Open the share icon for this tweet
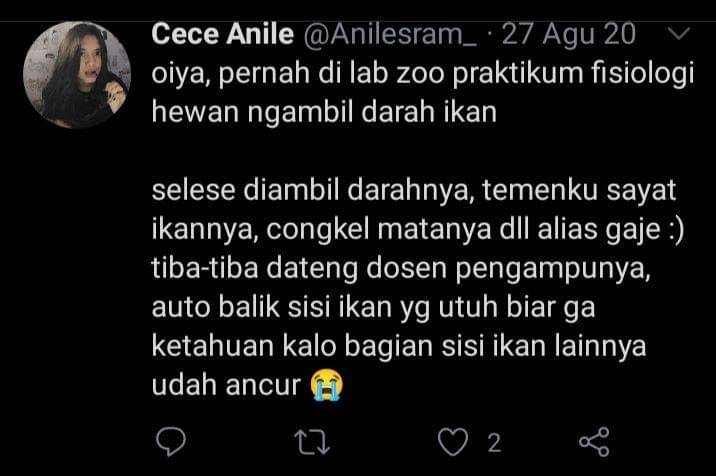This screenshot has height=476, width=716. pos(594,442)
